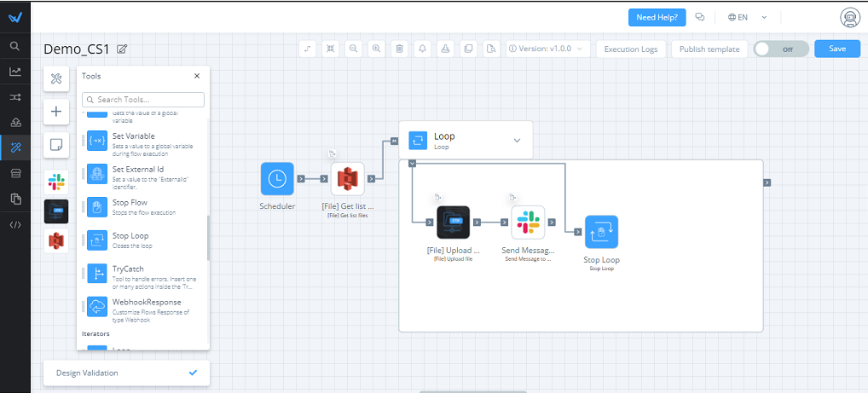Image resolution: width=868 pixels, height=393 pixels.
Task: Open the tools wrench icon button
Action: 56,79
